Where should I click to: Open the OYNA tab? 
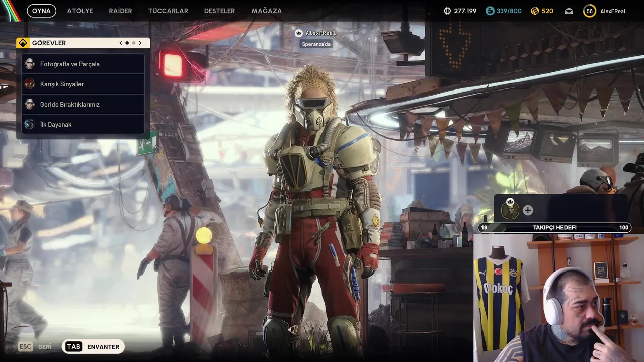[x=41, y=11]
